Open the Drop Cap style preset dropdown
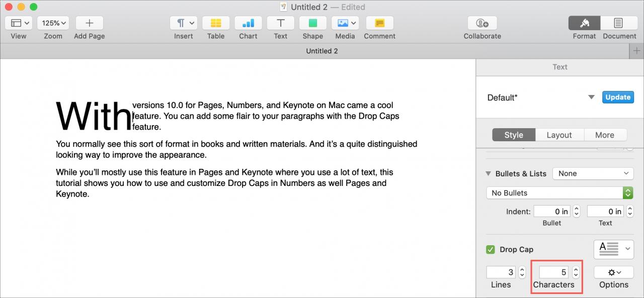Screen dimensions: 644x298 (x=614, y=249)
